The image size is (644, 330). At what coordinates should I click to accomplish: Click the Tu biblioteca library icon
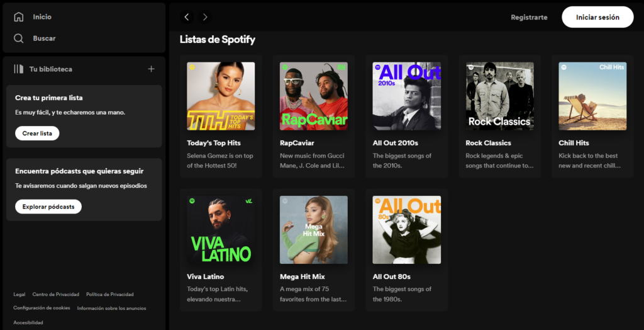pos(18,69)
